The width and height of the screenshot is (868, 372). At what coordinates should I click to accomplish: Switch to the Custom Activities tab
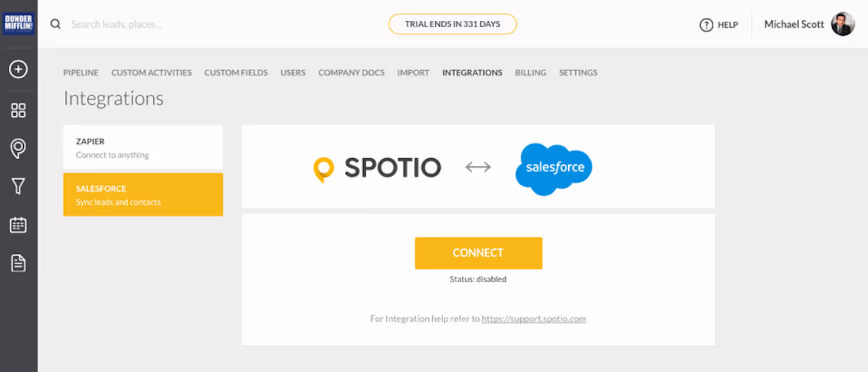[x=152, y=72]
